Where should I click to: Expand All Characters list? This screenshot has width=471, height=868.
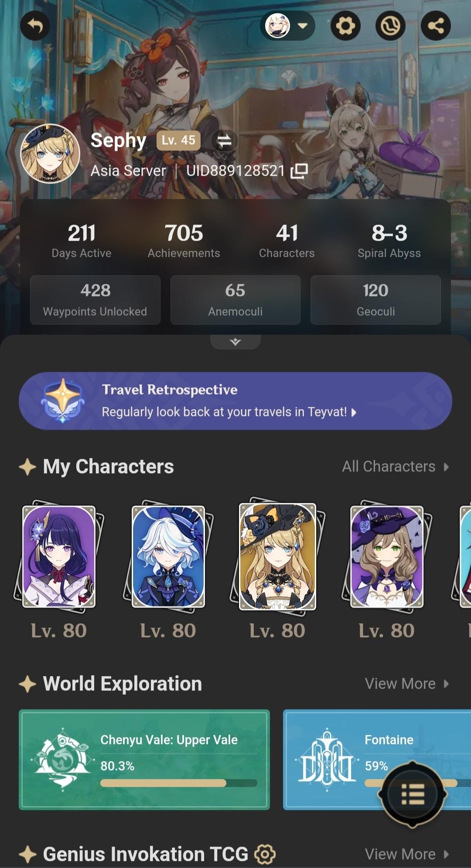396,466
